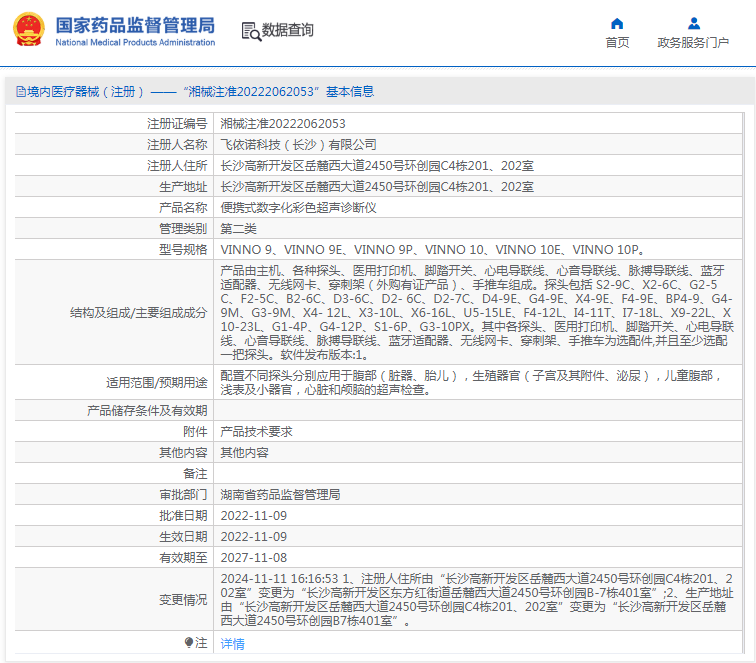Click the page icon before 境内医疗器械
Screen dimensions: 756x663
pos(19,92)
